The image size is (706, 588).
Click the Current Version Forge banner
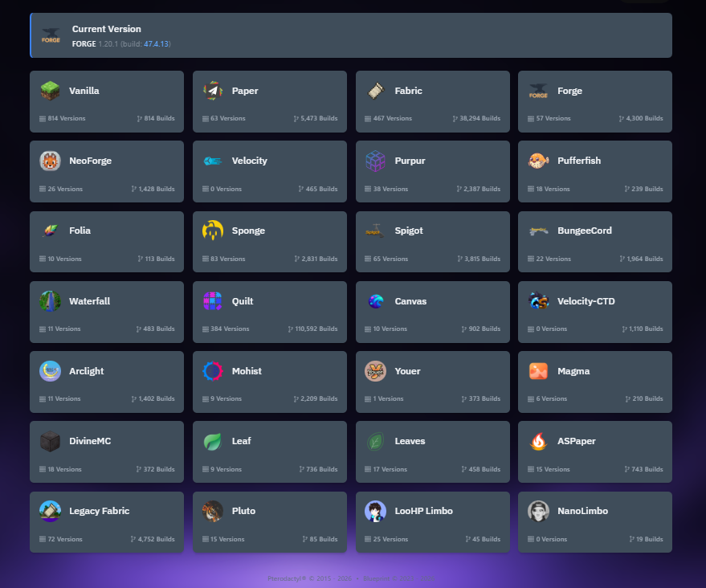[x=350, y=35]
